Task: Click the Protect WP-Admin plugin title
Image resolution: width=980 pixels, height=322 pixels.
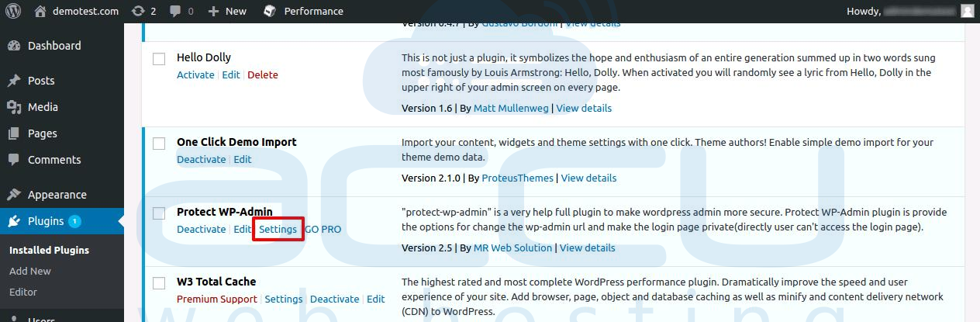Action: click(x=225, y=212)
